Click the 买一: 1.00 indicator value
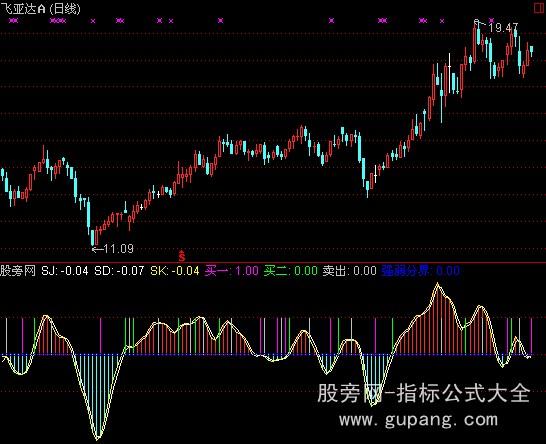 click(x=232, y=271)
